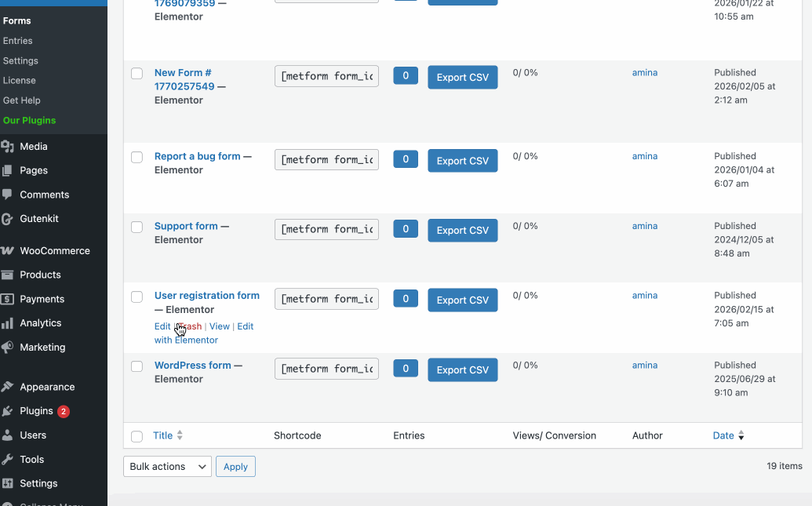The width and height of the screenshot is (812, 506).
Task: Open the Media library from sidebar
Action: 35,146
